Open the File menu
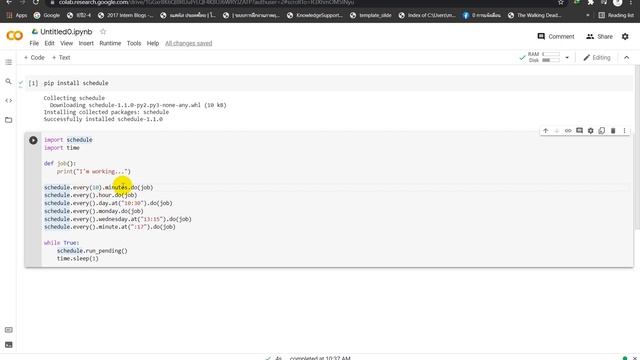The width and height of the screenshot is (640, 360). [34, 43]
